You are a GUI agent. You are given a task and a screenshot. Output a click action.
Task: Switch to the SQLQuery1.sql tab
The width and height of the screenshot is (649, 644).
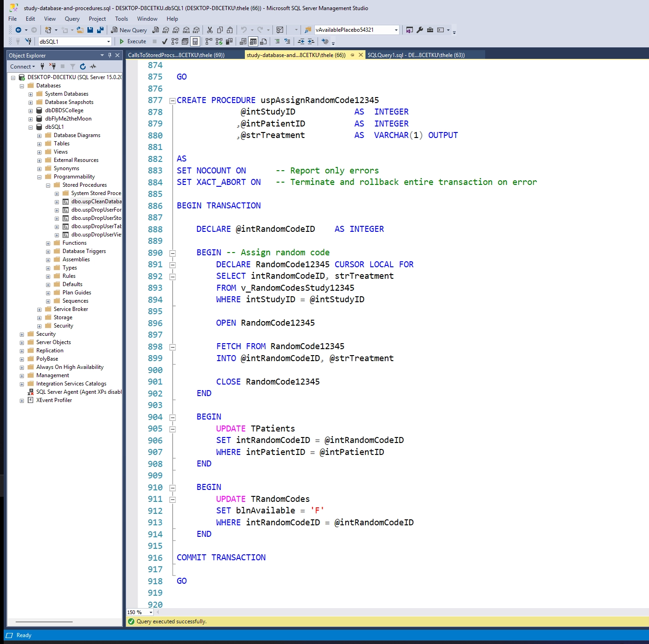pos(416,55)
